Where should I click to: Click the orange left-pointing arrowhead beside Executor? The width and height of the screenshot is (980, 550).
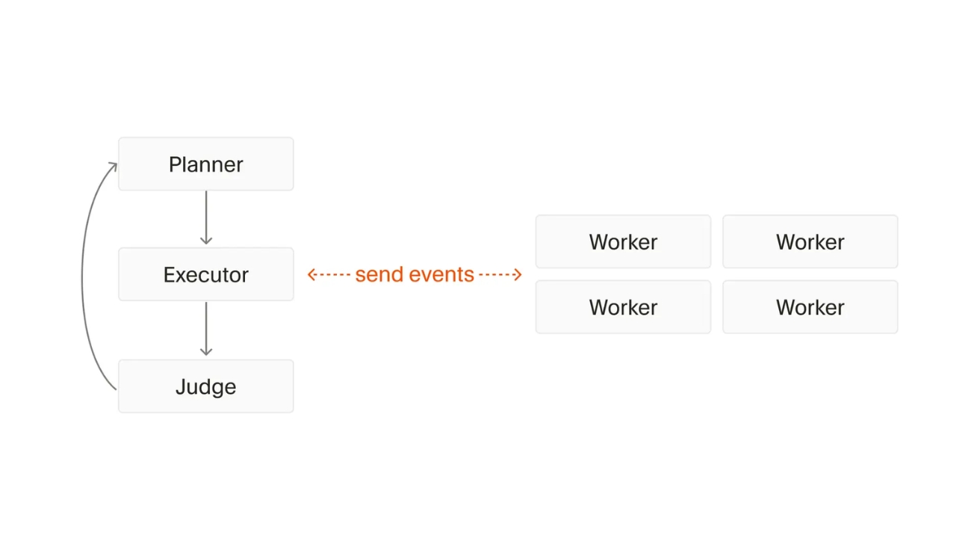(311, 275)
